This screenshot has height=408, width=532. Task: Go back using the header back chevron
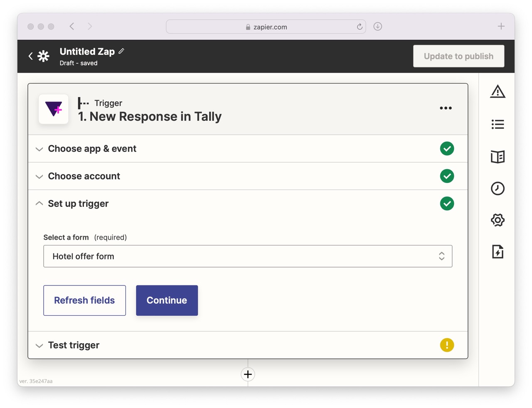tap(30, 56)
